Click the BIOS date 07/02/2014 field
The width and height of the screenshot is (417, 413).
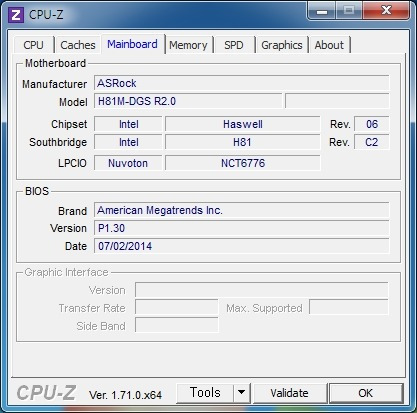click(x=241, y=246)
